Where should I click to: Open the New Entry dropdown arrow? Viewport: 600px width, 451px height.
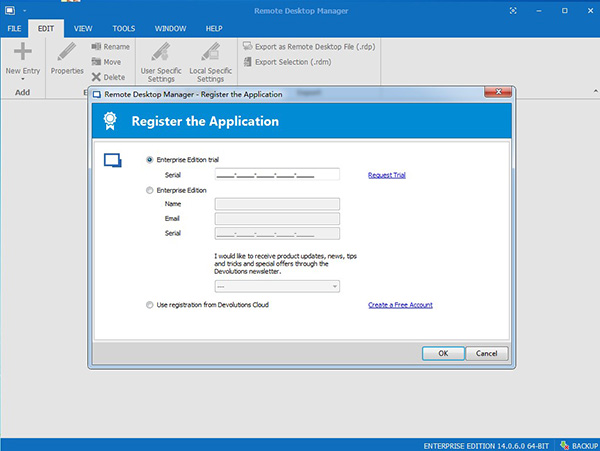tap(23, 79)
